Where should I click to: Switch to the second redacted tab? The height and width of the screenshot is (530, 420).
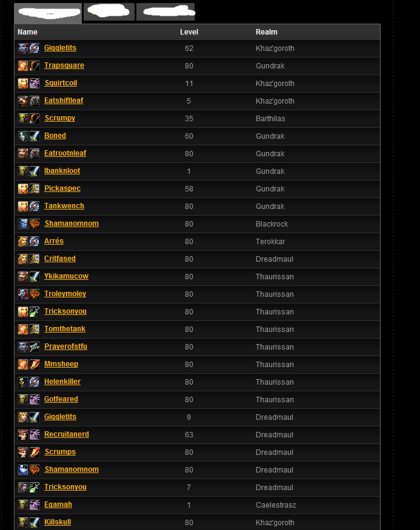(109, 12)
